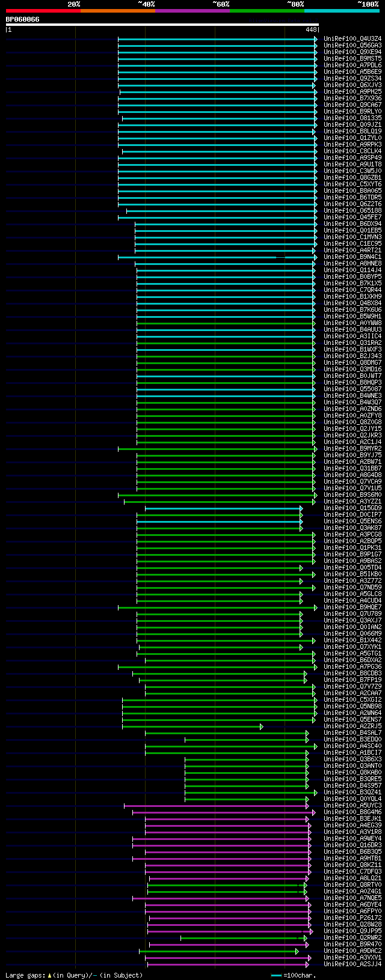The height and width of the screenshot is (980, 385).
Task: Select the UniRef100_C8CLK4 entry
Action: [353, 151]
